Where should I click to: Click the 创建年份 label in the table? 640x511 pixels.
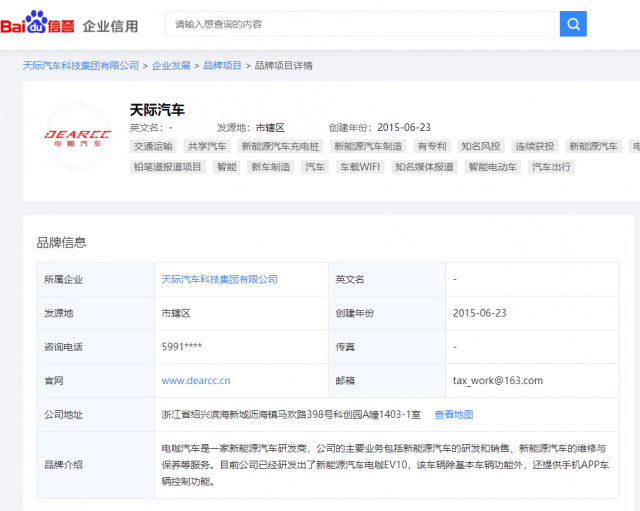click(355, 313)
